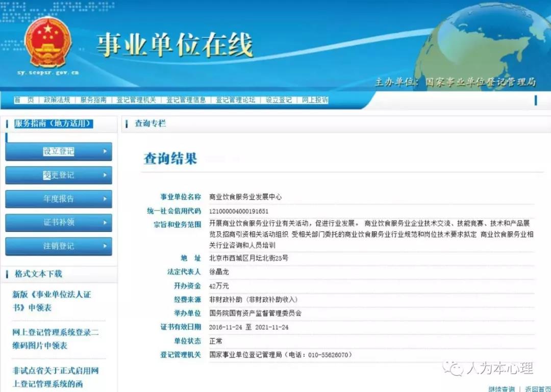Select the unit status 正常
This screenshot has height=392, width=551.
pyautogui.click(x=215, y=341)
